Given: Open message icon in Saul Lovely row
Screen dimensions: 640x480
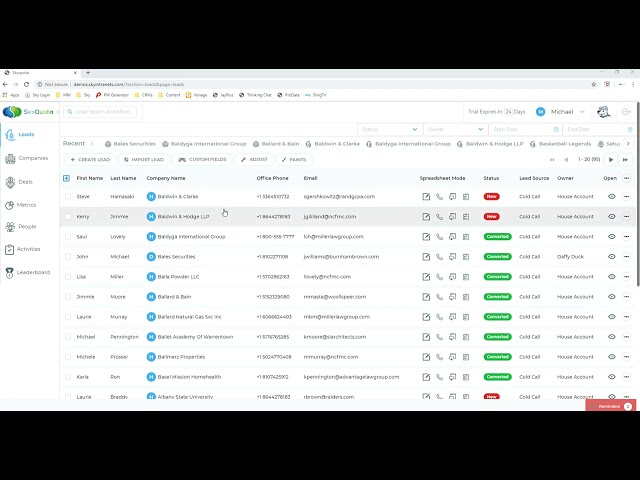Looking at the screenshot, I should tap(452, 237).
